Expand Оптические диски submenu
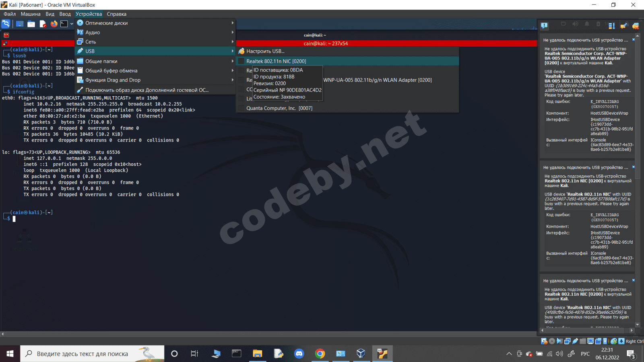 point(155,23)
